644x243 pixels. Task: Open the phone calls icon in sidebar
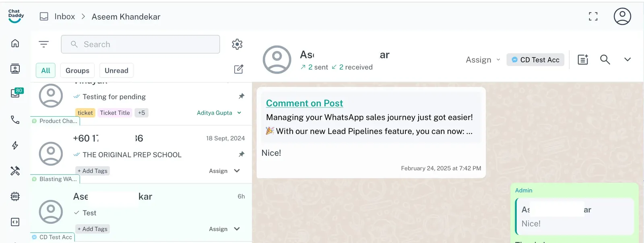[15, 120]
